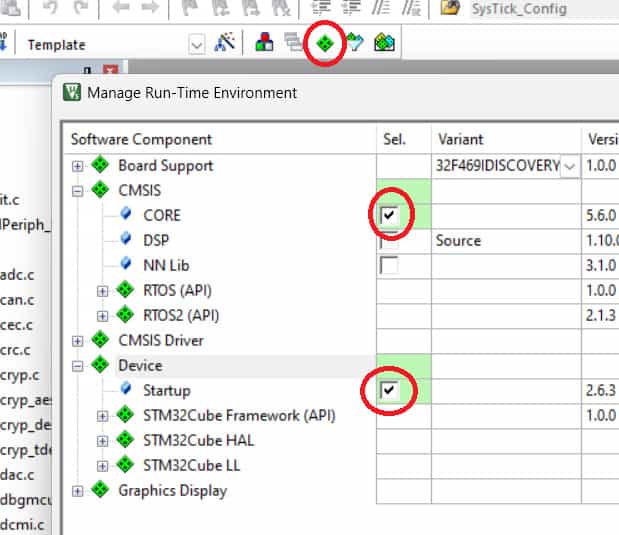
Task: Select the Device row label
Action: coord(140,366)
